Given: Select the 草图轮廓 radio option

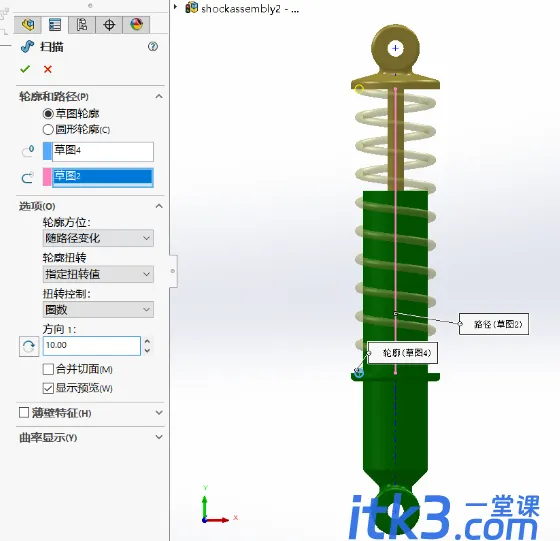Looking at the screenshot, I should (x=48, y=114).
